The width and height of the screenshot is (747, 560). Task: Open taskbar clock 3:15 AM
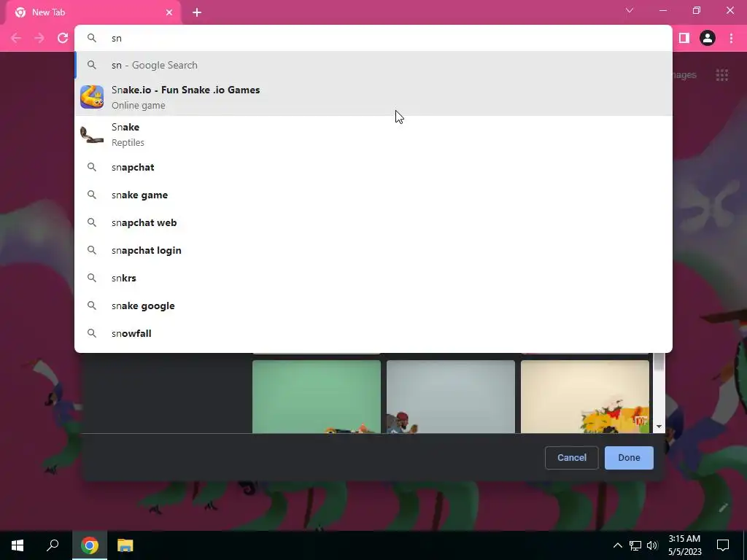[684, 545]
